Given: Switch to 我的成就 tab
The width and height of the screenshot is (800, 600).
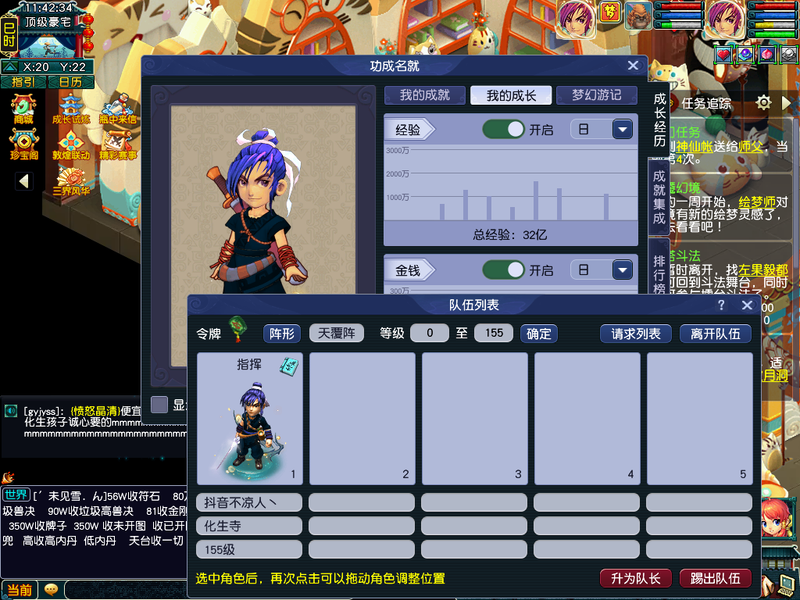Looking at the screenshot, I should (x=424, y=95).
